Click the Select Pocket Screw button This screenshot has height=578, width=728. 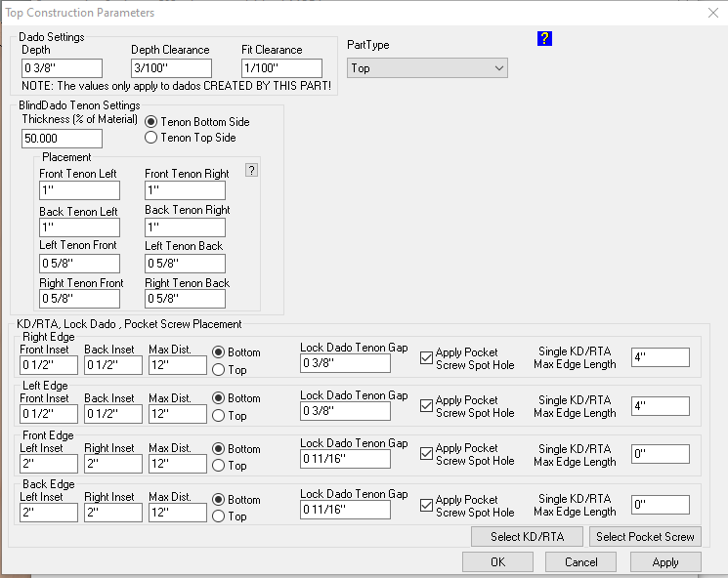pyautogui.click(x=645, y=536)
